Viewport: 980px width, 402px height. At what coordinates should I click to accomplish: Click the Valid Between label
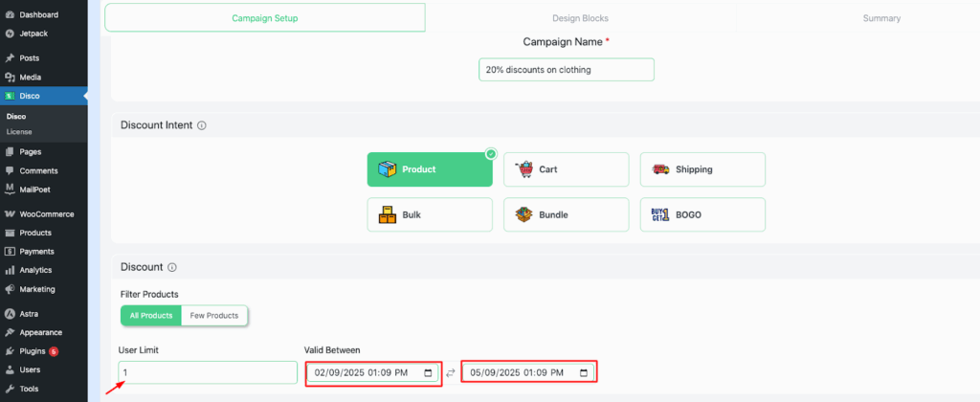point(332,350)
